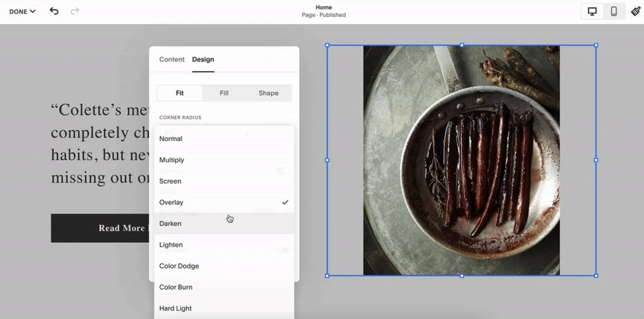Select the Fill option
Image resolution: width=644 pixels, height=319 pixels.
tap(224, 93)
